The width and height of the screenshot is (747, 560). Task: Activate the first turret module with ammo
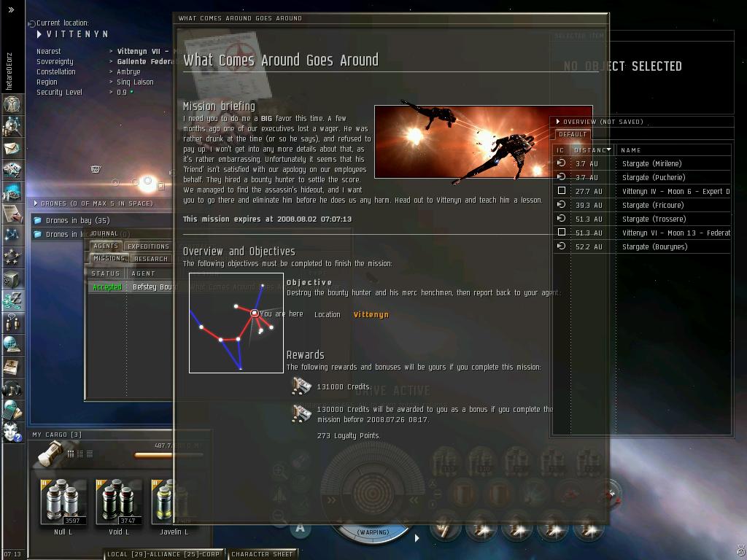[445, 528]
